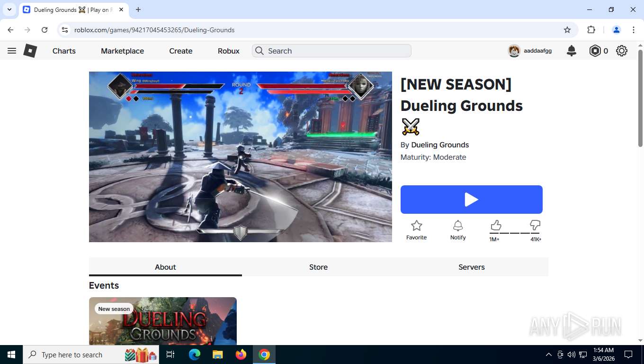Open the Charts page
This screenshot has height=364, width=644.
point(64,51)
